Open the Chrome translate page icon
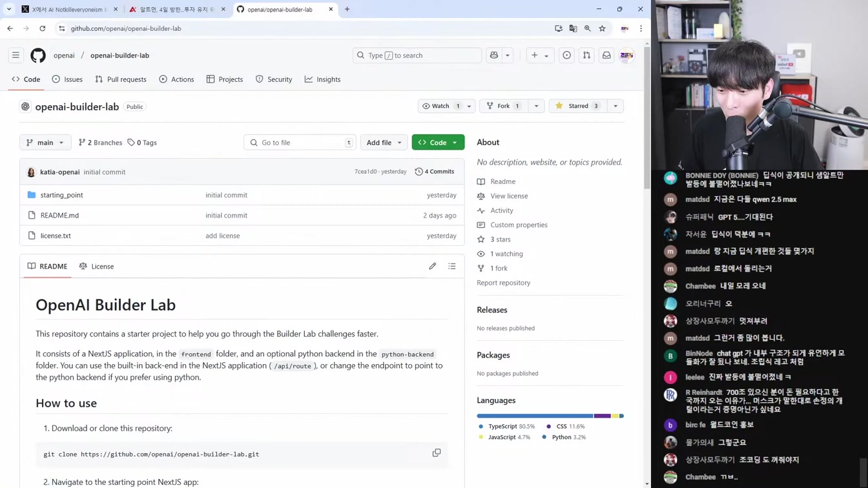 (x=573, y=28)
